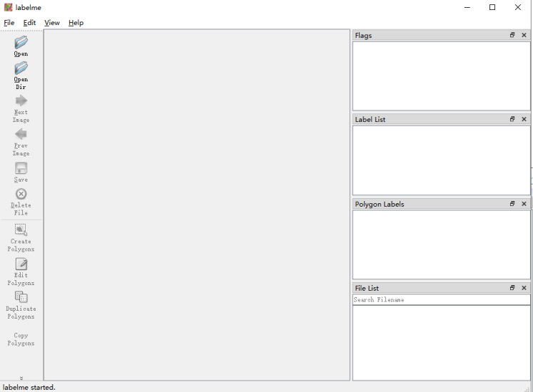Close the File List panel
Viewport: 533px width, 392px height.
point(524,288)
